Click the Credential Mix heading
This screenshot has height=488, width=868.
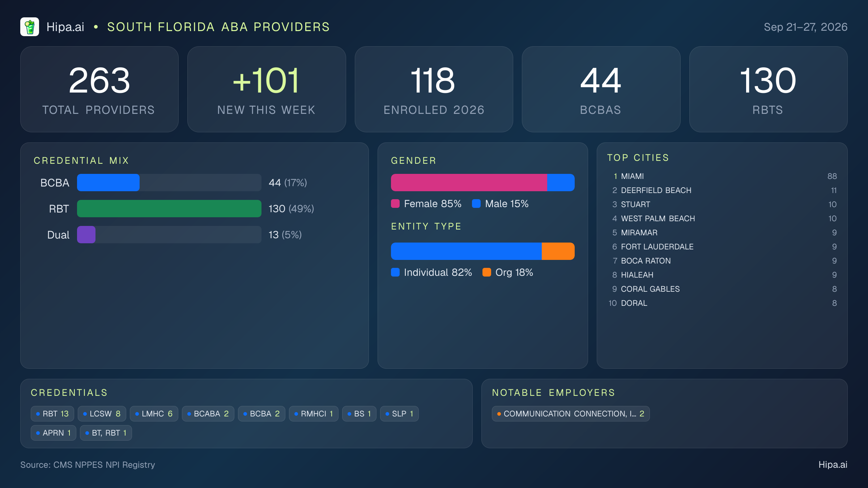tap(81, 160)
